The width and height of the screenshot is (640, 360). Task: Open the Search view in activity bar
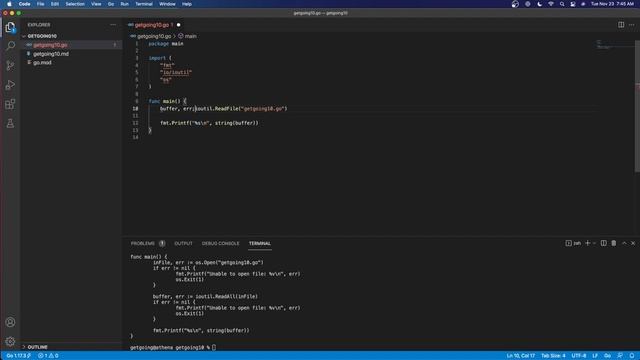[10, 46]
